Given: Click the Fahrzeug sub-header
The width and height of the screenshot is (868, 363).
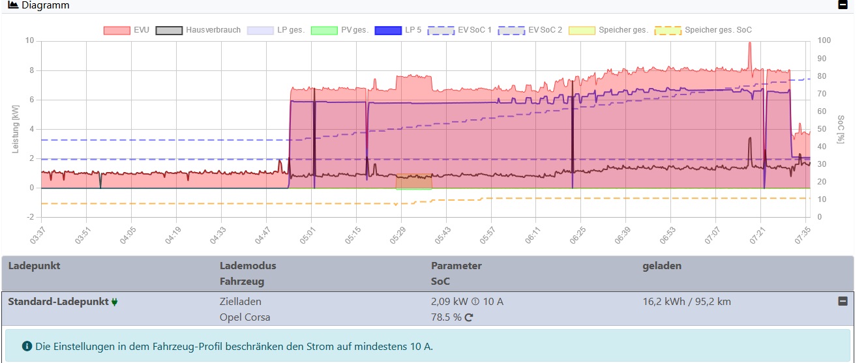Looking at the screenshot, I should click(242, 282).
